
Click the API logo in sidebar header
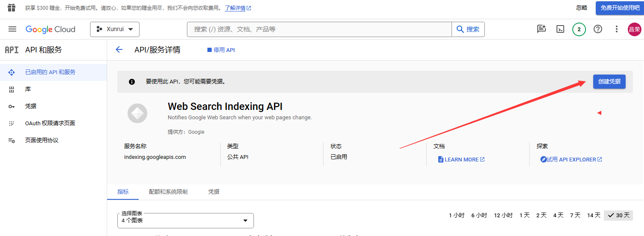click(12, 50)
